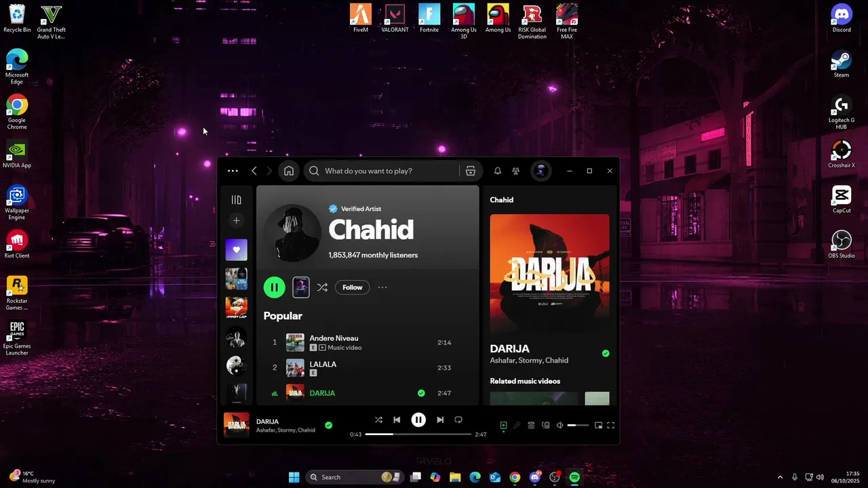The height and width of the screenshot is (488, 868).
Task: Skip to the next track
Action: [440, 420]
